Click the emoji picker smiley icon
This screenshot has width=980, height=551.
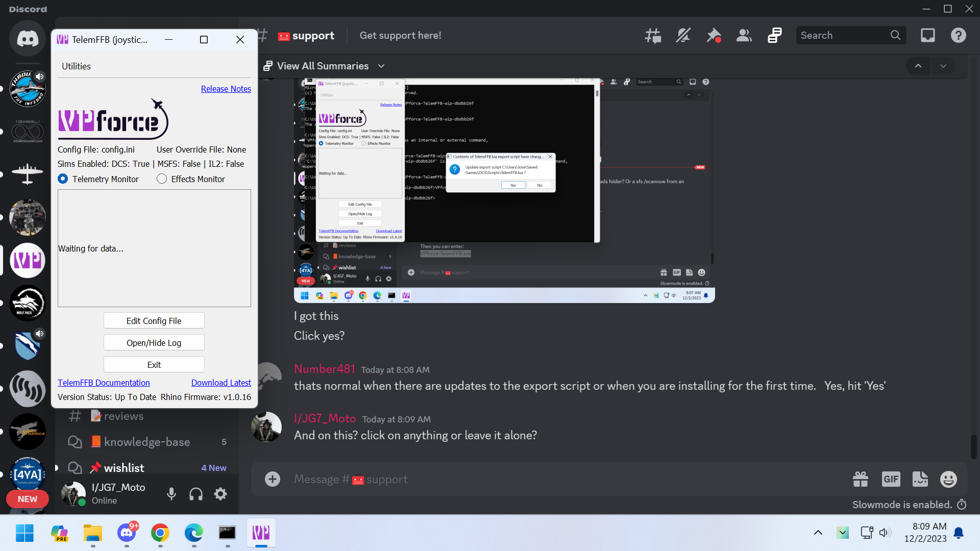(x=948, y=479)
